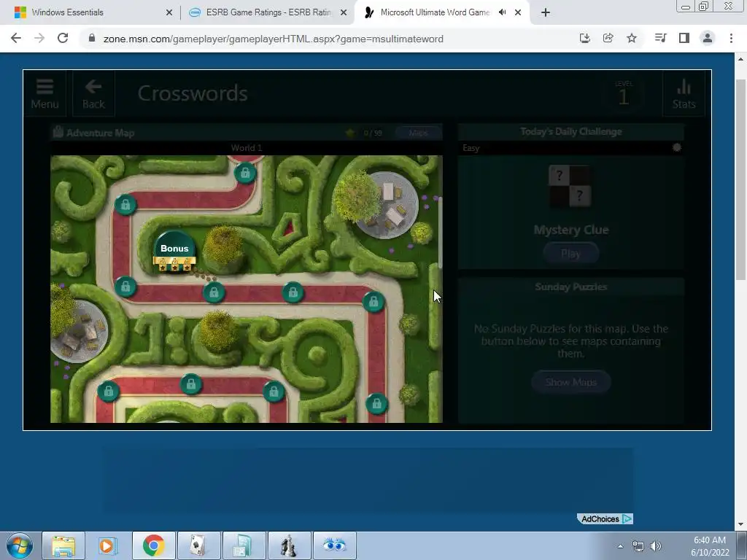Open the Chrome taskbar icon

coord(153,545)
